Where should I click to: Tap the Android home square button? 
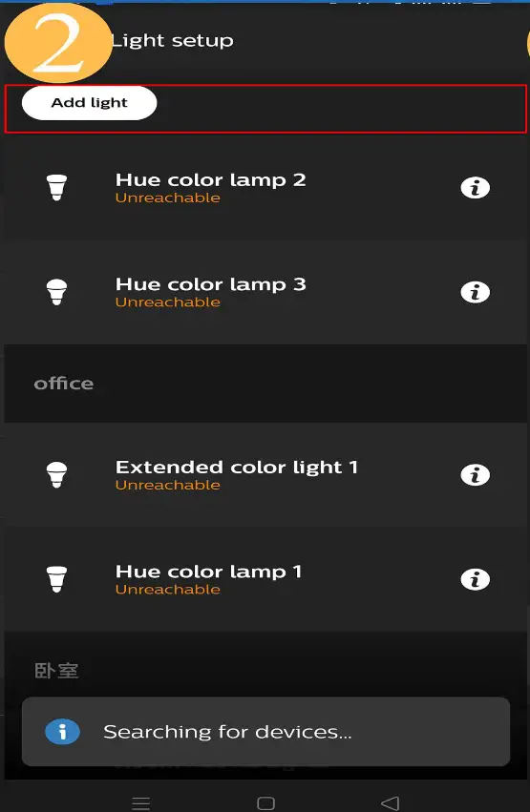tap(265, 803)
